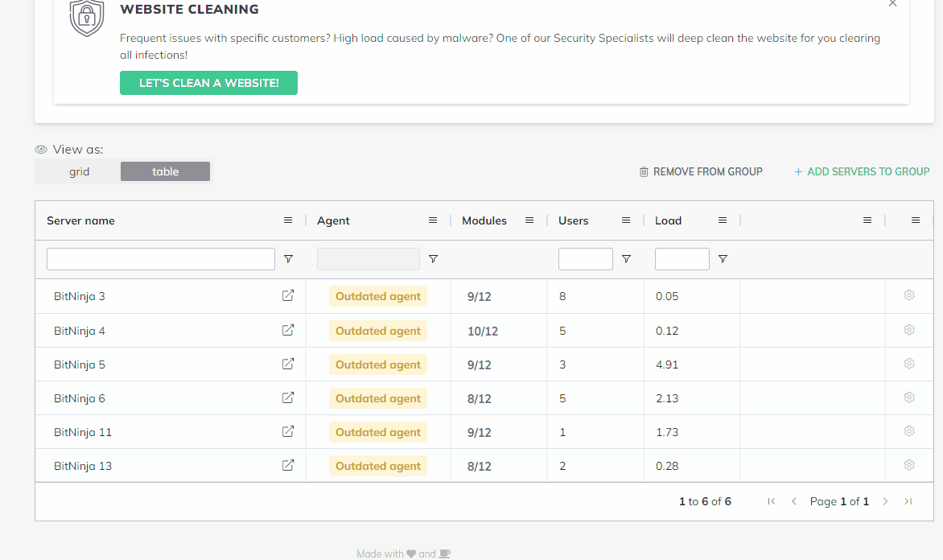Click load value 2.13

pyautogui.click(x=667, y=398)
